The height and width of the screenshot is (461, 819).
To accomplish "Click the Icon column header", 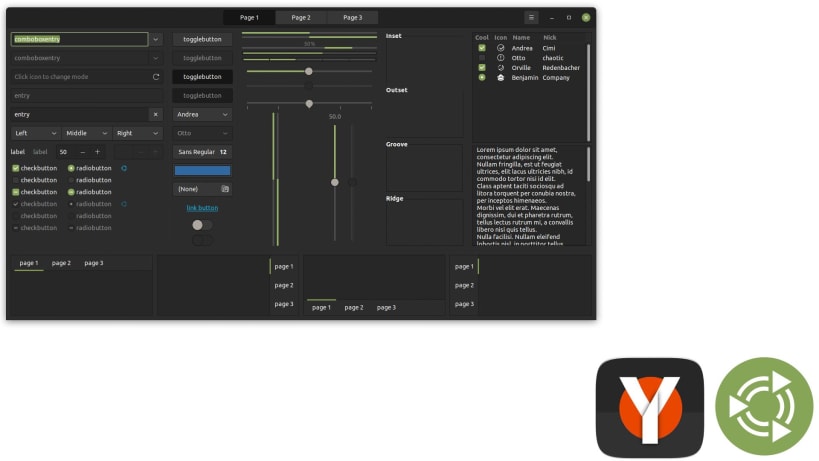I will tap(500, 38).
